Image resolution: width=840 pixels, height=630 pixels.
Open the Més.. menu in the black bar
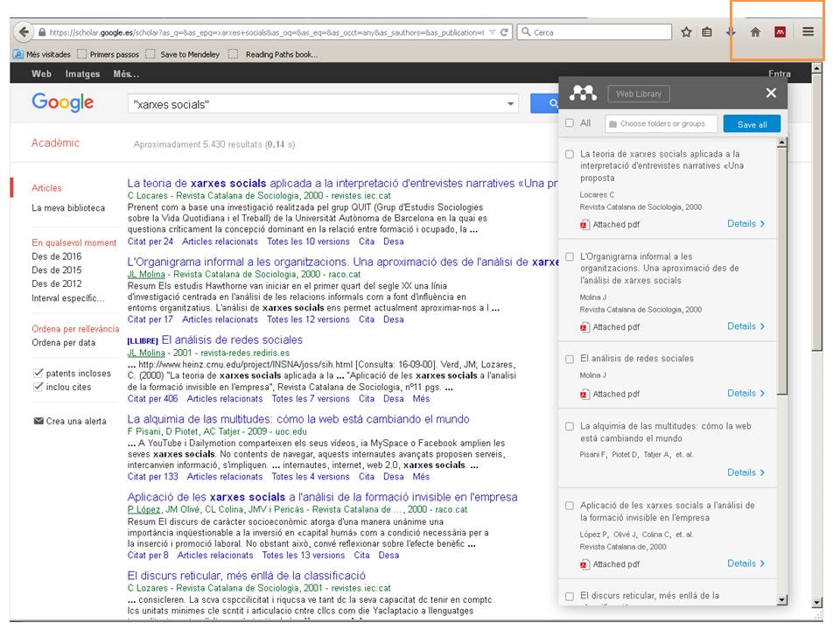coord(126,73)
